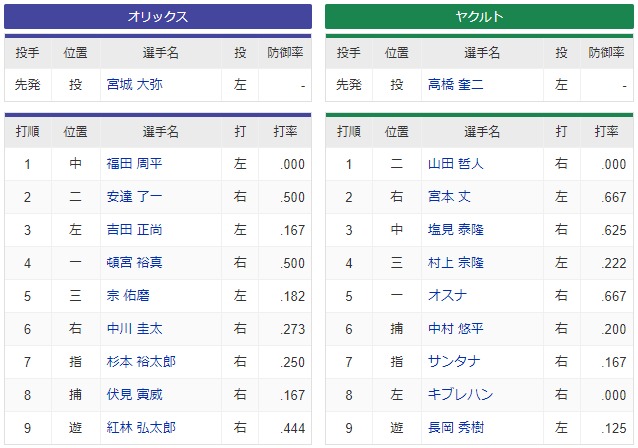Image resolution: width=638 pixels, height=448 pixels.
Task: Open player サンタナ profile
Action: (454, 362)
